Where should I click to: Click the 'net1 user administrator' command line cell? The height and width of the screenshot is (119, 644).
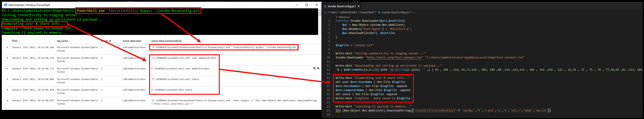pos(180,69)
